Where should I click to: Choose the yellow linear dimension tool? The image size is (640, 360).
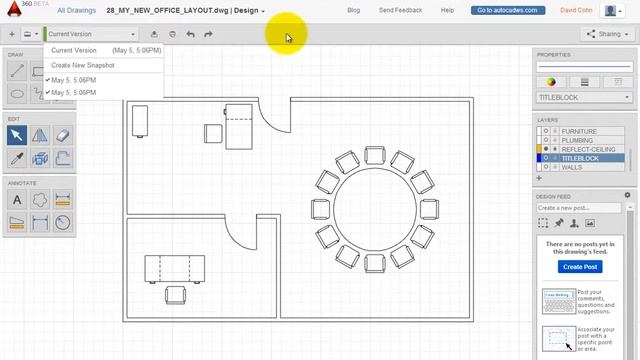62,200
